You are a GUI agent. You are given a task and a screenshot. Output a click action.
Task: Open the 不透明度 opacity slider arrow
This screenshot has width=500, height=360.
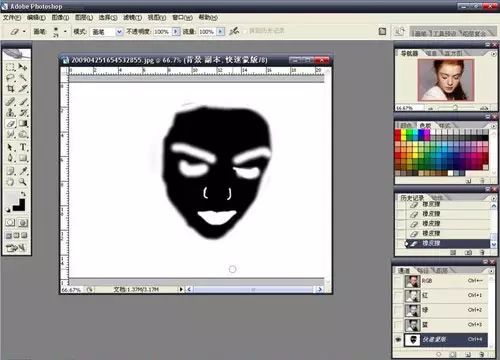[176, 32]
